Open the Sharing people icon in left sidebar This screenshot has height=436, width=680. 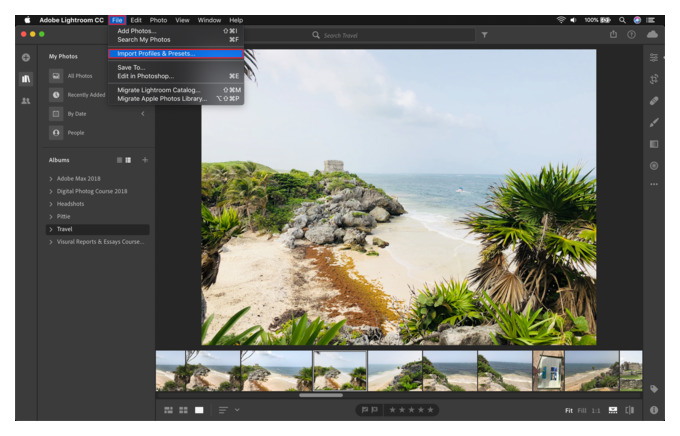point(26,101)
